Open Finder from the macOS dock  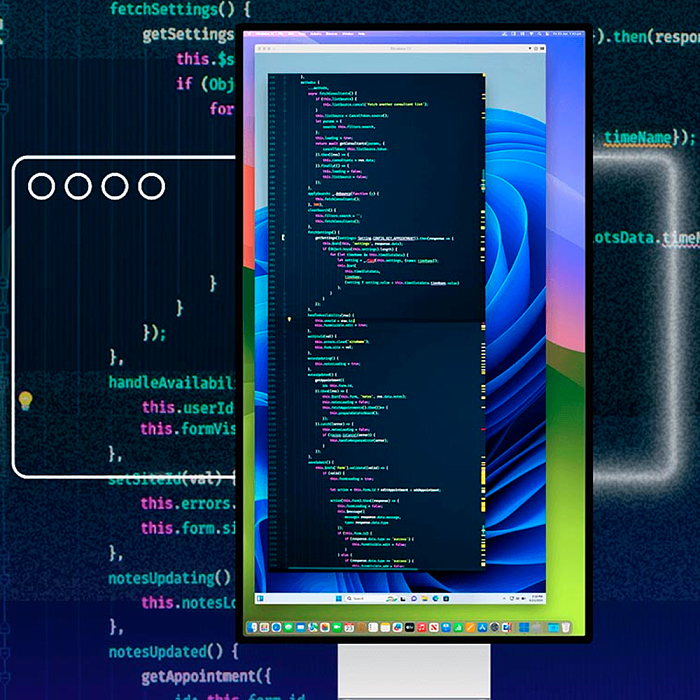coord(252,627)
